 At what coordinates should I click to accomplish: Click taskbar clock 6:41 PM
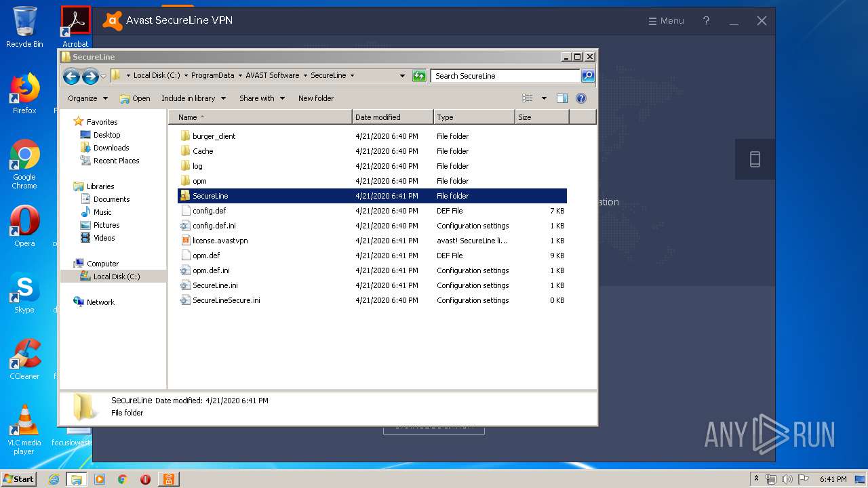coord(833,479)
